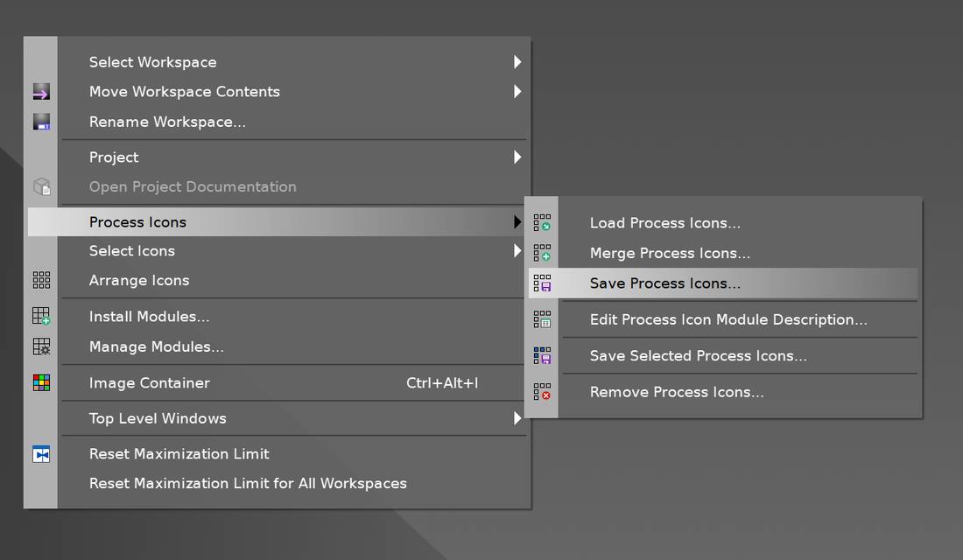Screen dimensions: 963x560
Task: Click the Process Icons submenu arrow
Action: tap(517, 221)
